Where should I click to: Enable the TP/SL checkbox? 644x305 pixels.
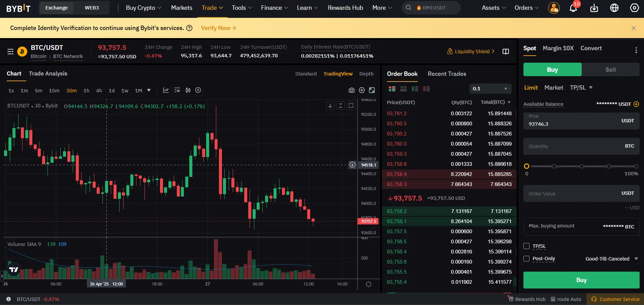tap(526, 246)
